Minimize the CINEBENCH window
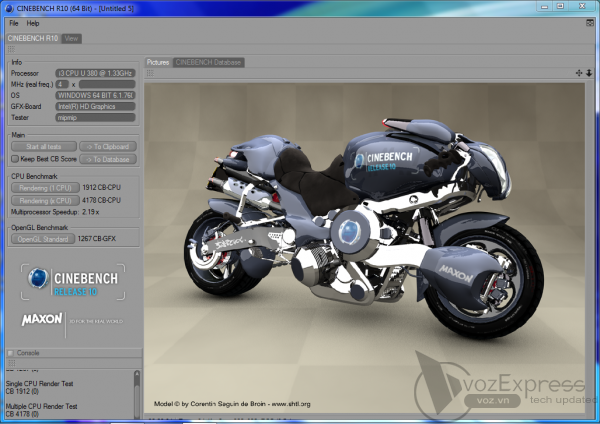The width and height of the screenshot is (600, 424). pos(545,6)
